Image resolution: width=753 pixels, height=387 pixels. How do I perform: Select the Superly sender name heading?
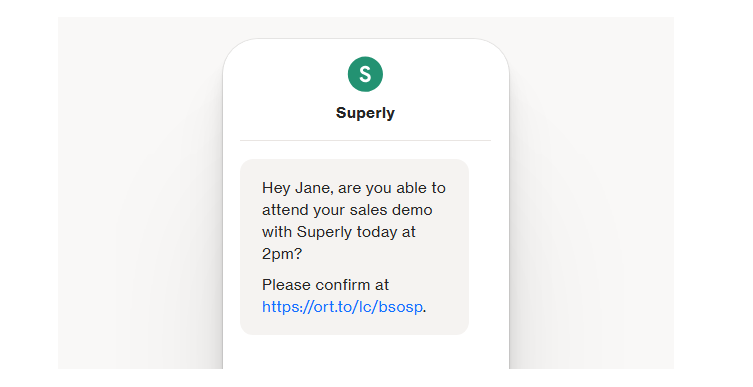pos(365,113)
